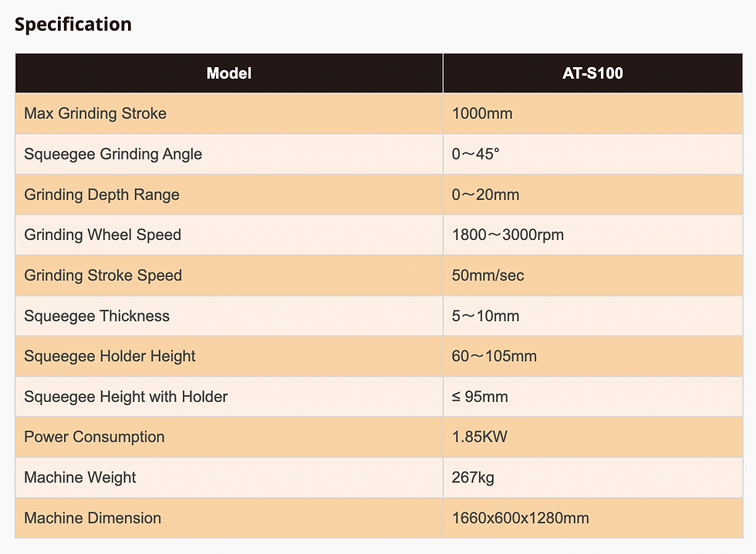Click the Machine Weight label

coord(80,478)
